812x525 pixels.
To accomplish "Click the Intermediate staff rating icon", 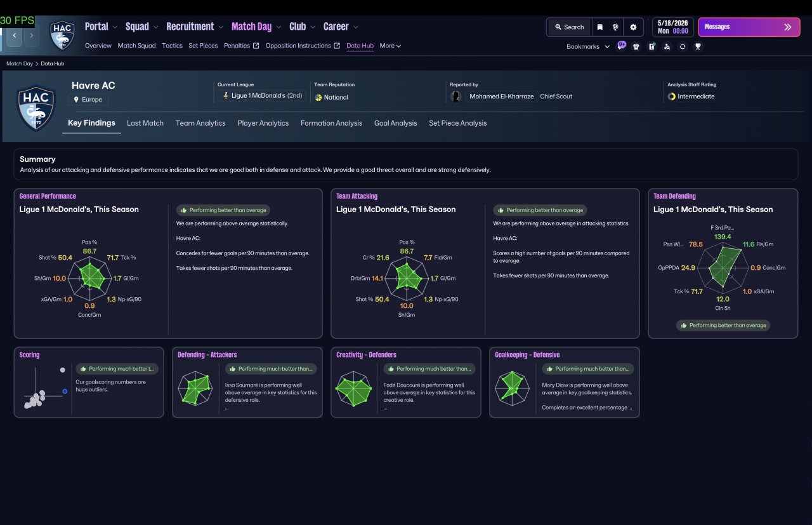I will [672, 96].
